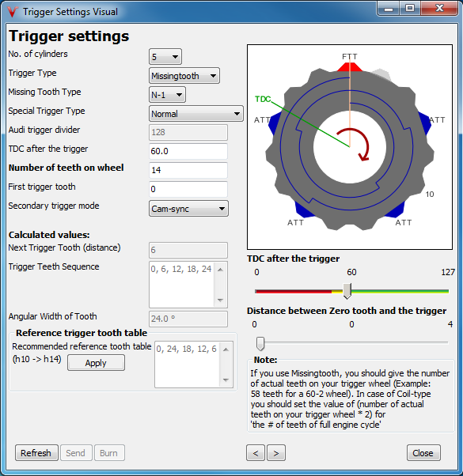Viewport: 463px width, 476px height.
Task: Click the Zero tooth distance slider handle
Action: (260, 343)
